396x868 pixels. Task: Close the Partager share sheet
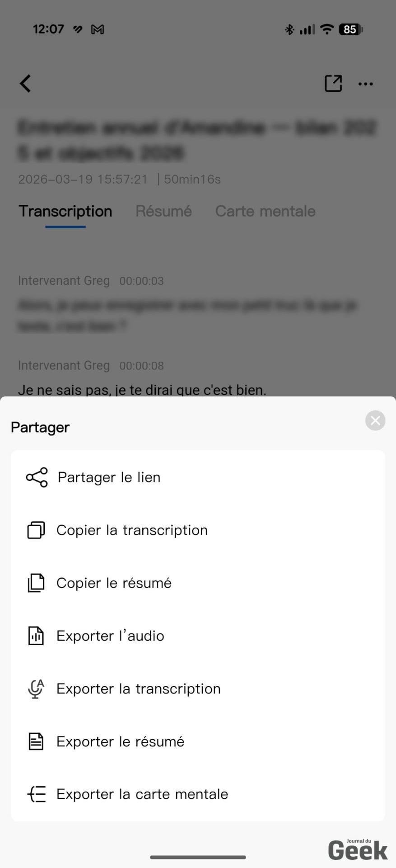pyautogui.click(x=375, y=421)
